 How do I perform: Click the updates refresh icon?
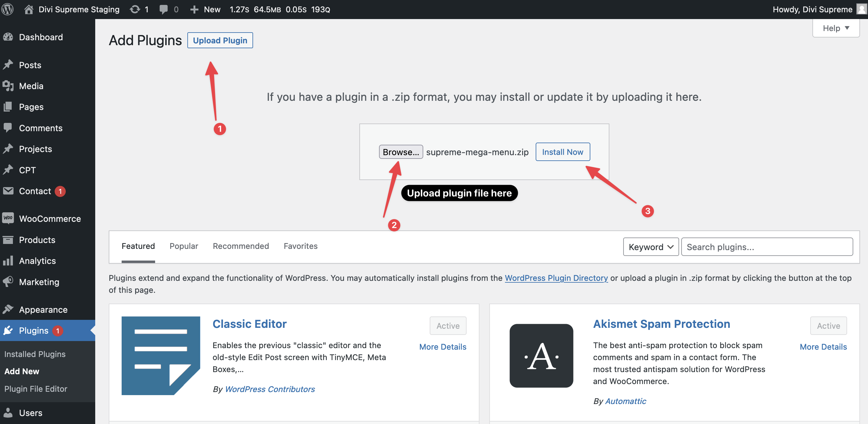click(x=135, y=9)
